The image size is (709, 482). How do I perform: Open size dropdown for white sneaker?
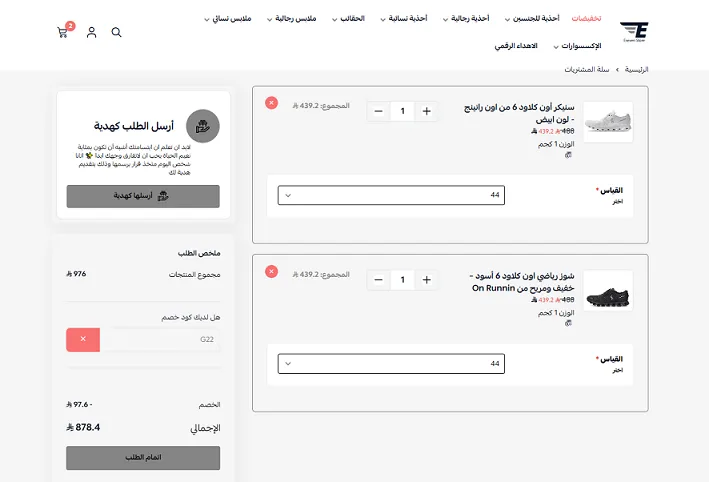(391, 195)
